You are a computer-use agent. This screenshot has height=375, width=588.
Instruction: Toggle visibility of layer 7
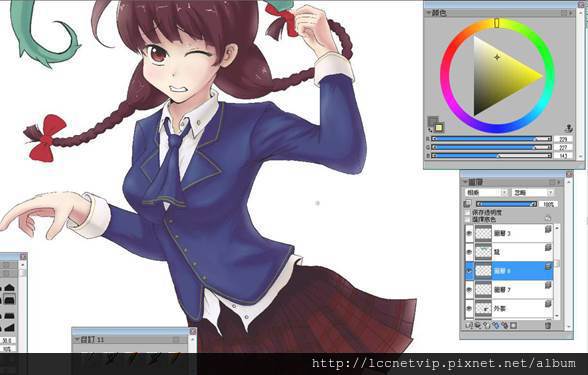tap(469, 290)
